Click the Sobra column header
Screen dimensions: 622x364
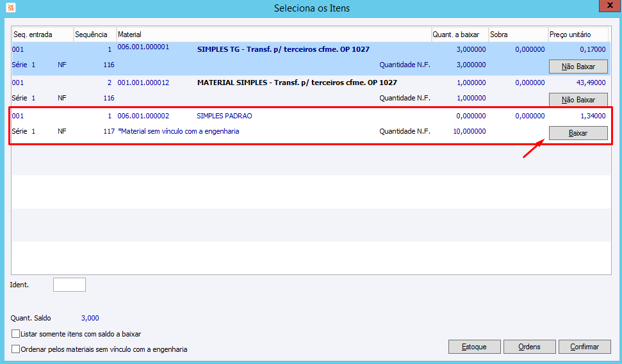tap(518, 35)
